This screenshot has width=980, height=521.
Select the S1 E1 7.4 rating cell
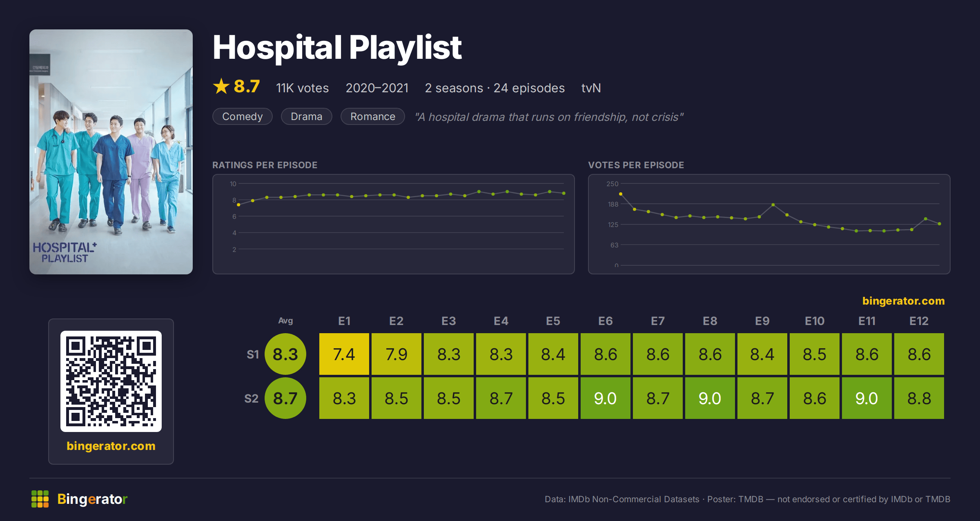(x=344, y=354)
